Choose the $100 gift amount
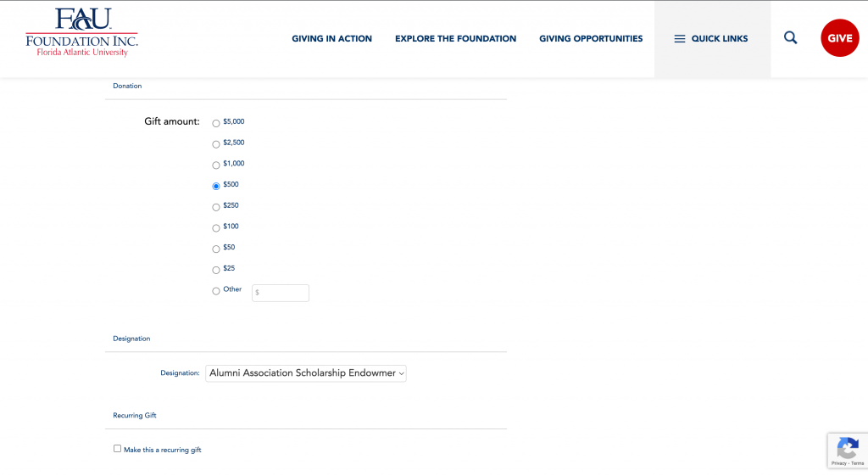Viewport: 868px width, 476px height. 216,227
